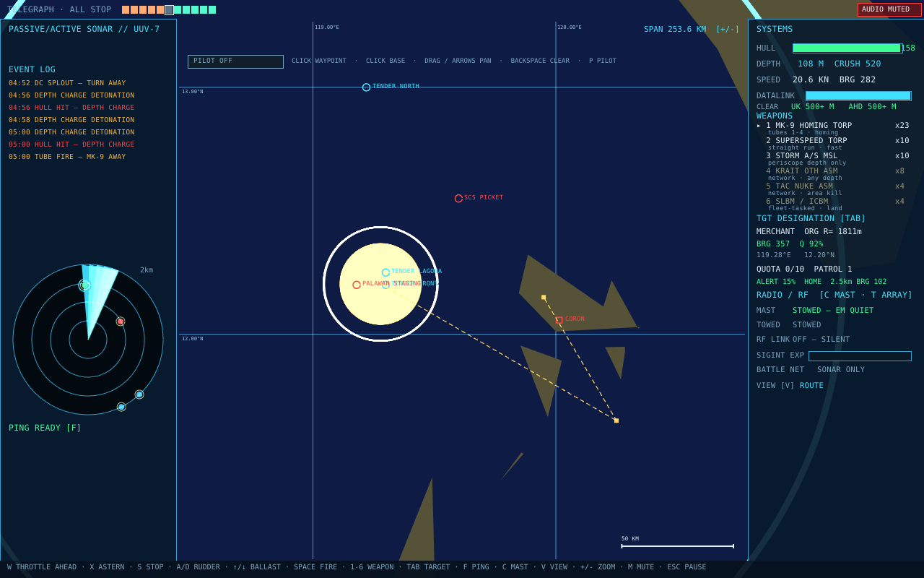Viewport: 924px width, 578px height.
Task: Click the 'Battle Net Sonar Only' status
Action: pyautogui.click(x=811, y=370)
